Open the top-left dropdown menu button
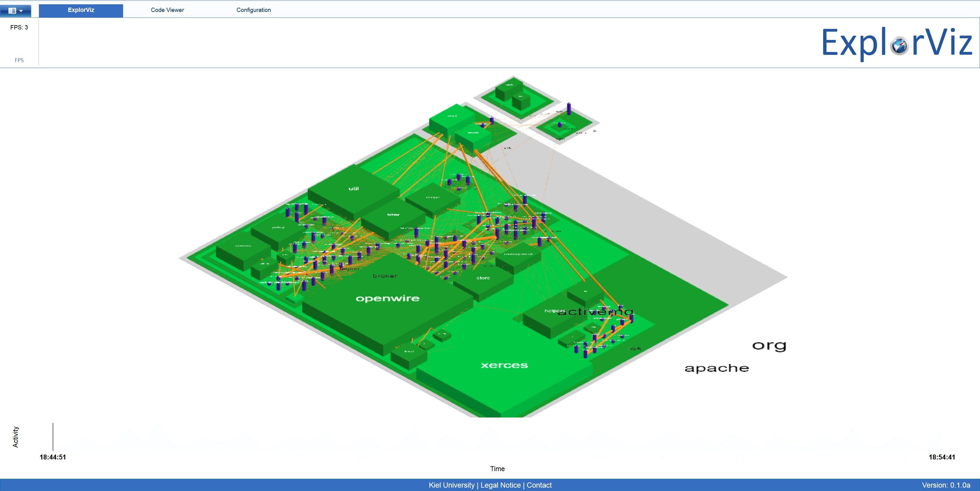The height and width of the screenshot is (491, 980). (x=16, y=11)
